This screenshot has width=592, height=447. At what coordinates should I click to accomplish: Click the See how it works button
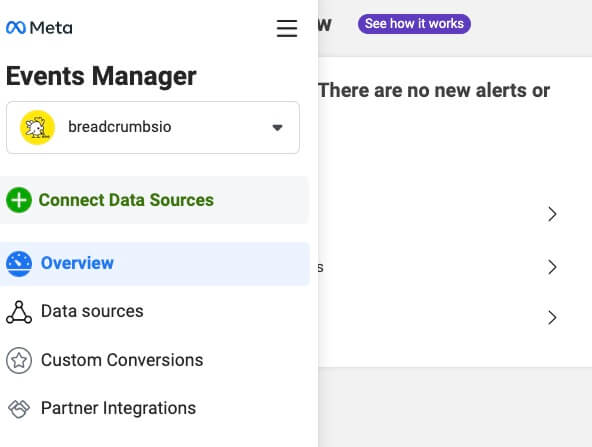414,24
